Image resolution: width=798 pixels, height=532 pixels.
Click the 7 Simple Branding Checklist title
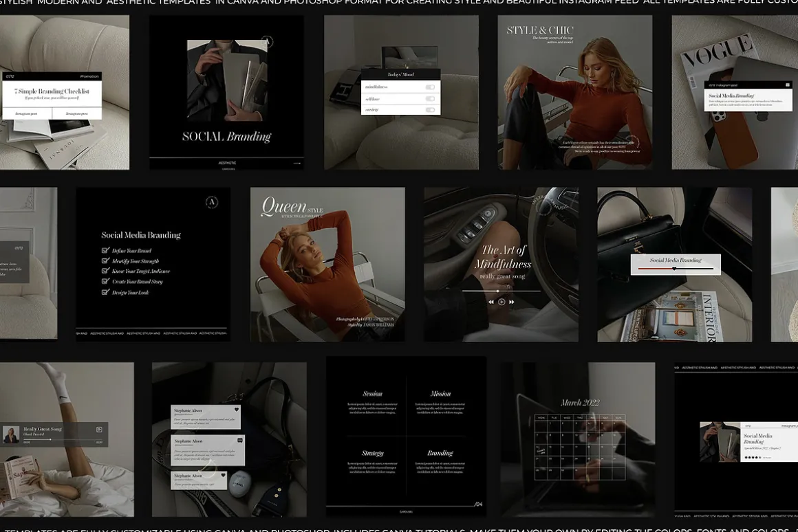pos(52,91)
